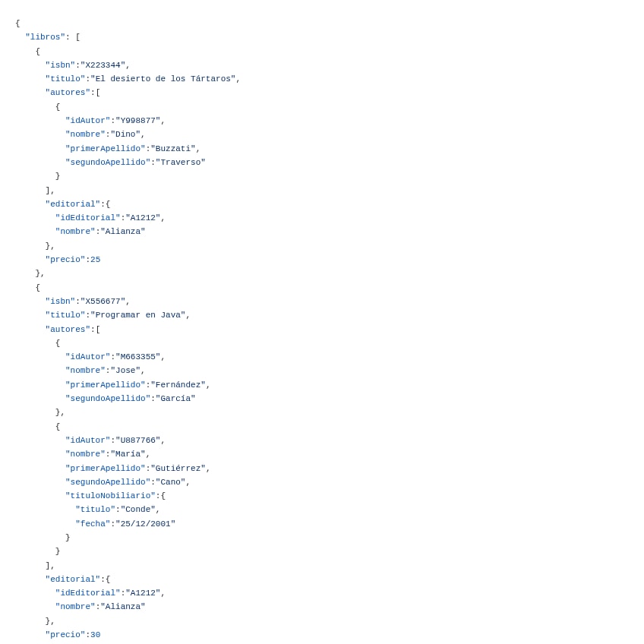Select the isbn value "X556677"

pyautogui.click(x=103, y=301)
